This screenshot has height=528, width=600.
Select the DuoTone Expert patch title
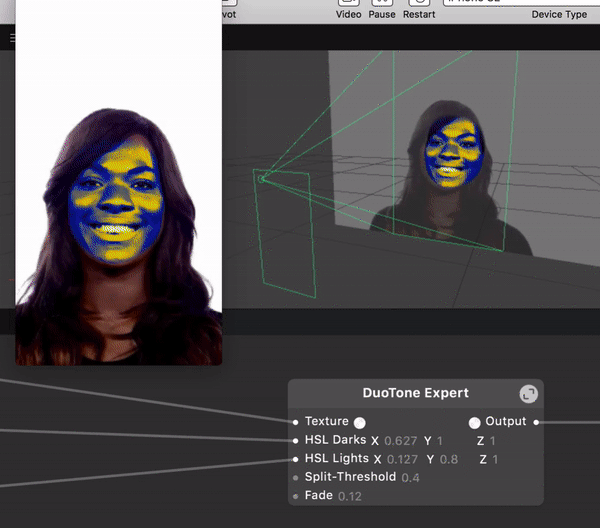click(x=416, y=393)
